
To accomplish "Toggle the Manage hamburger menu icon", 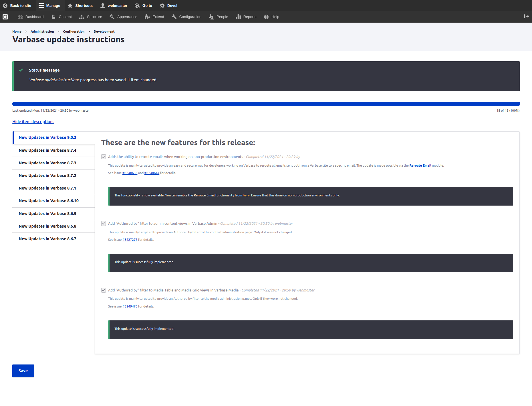I will pyautogui.click(x=41, y=6).
